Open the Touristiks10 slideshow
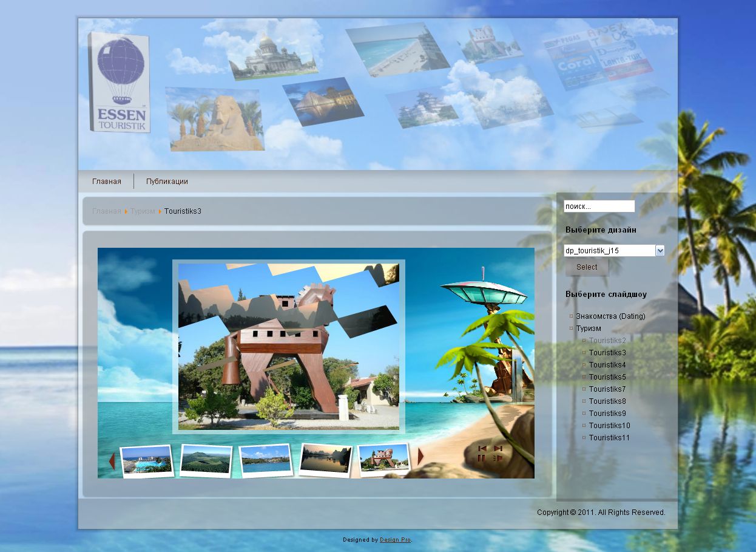The image size is (756, 552). pyautogui.click(x=610, y=426)
